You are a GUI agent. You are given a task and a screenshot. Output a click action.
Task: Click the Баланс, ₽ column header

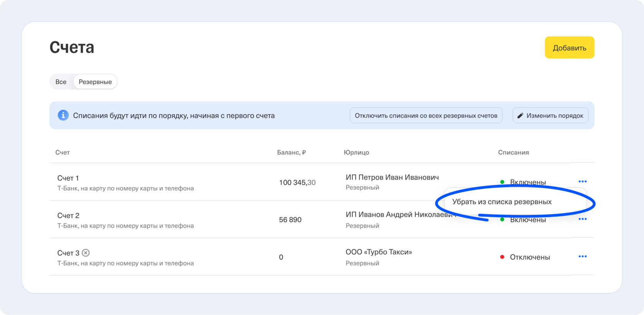[x=291, y=153]
